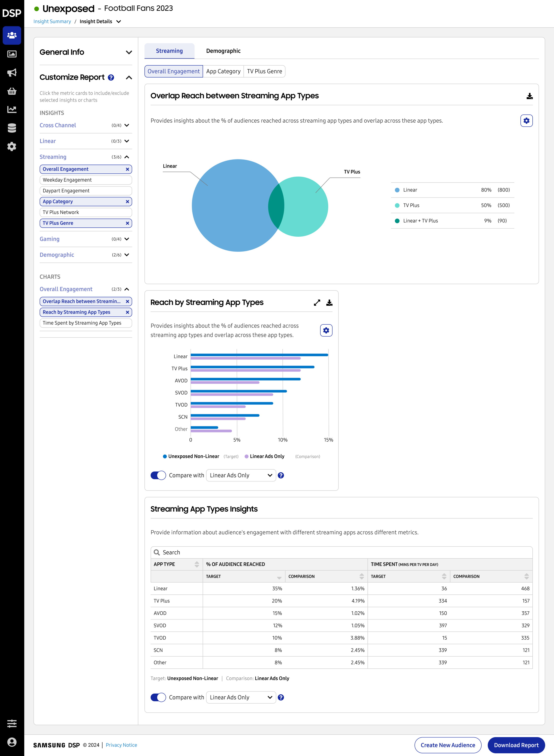554x756 pixels.
Task: Open Linear Ads Only dropdown under the table
Action: coord(241,697)
